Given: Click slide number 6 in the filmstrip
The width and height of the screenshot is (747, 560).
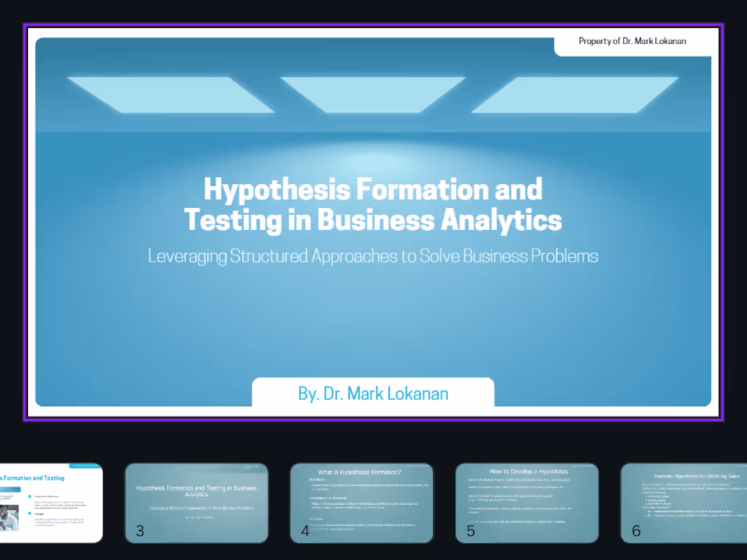Looking at the screenshot, I should point(636,531).
